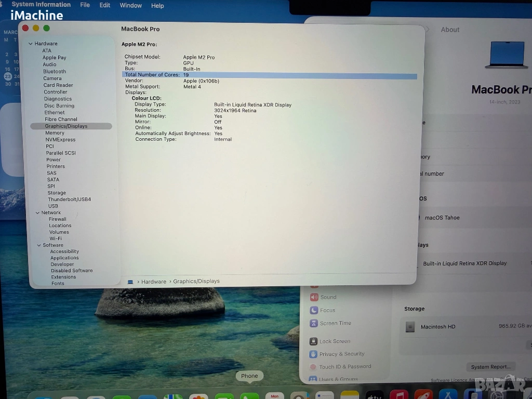Launch Apple TV from the Dock

coord(374,395)
